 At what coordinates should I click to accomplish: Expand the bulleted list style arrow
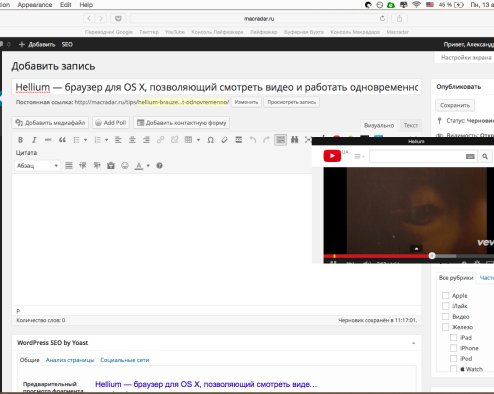click(85, 140)
